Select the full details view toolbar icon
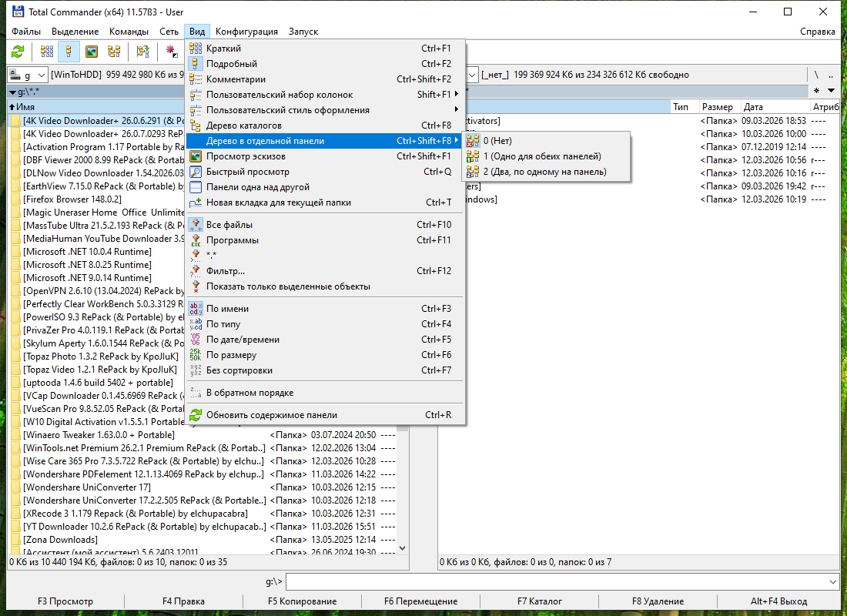This screenshot has width=847, height=616. click(69, 52)
